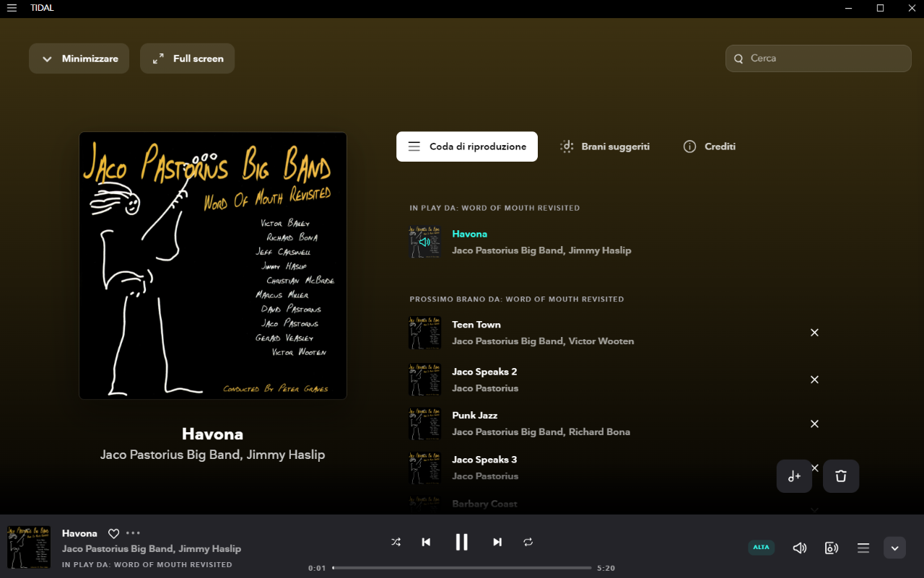Screen dimensions: 924x578
Task: Pause the current track
Action: (x=461, y=542)
